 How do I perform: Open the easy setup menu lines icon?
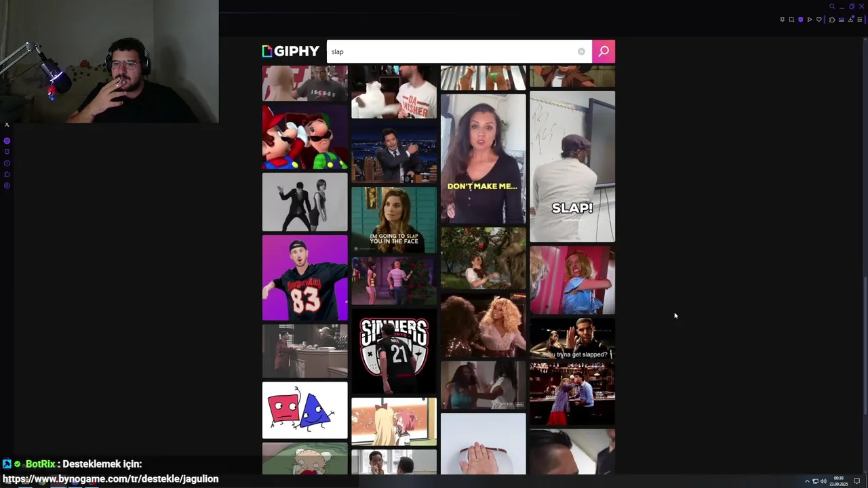click(x=860, y=20)
